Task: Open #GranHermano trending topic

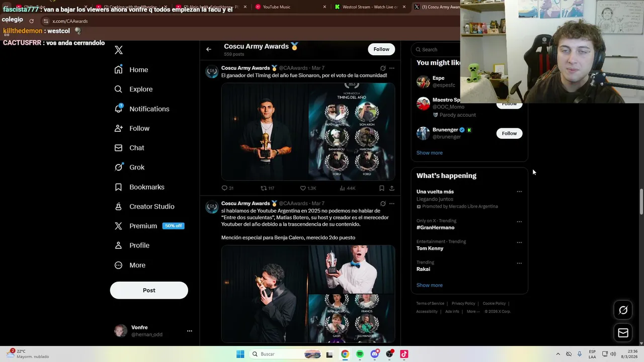Action: (435, 228)
